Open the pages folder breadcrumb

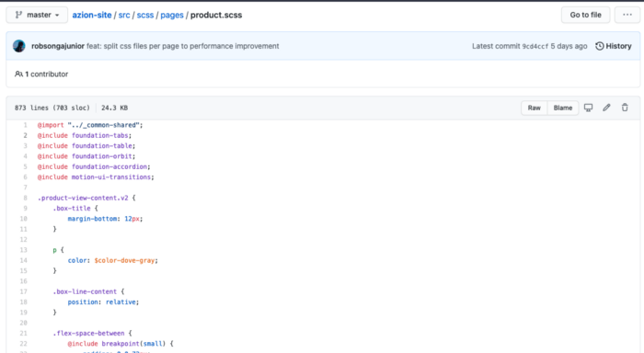pos(172,16)
